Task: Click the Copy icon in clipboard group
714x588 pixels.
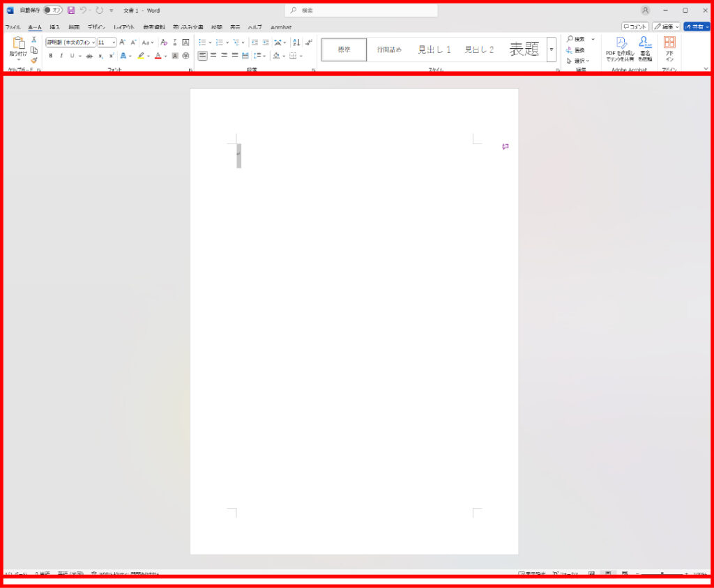Action: coord(33,50)
